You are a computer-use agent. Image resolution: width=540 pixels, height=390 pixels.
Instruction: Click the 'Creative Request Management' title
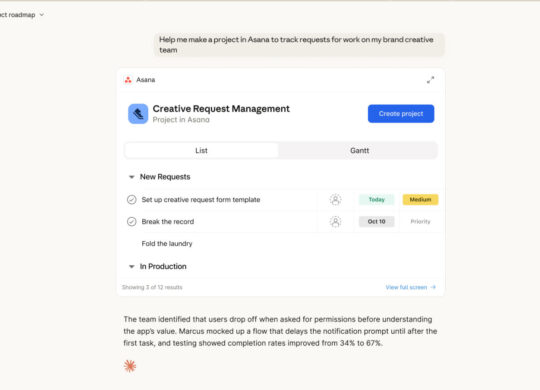(221, 109)
